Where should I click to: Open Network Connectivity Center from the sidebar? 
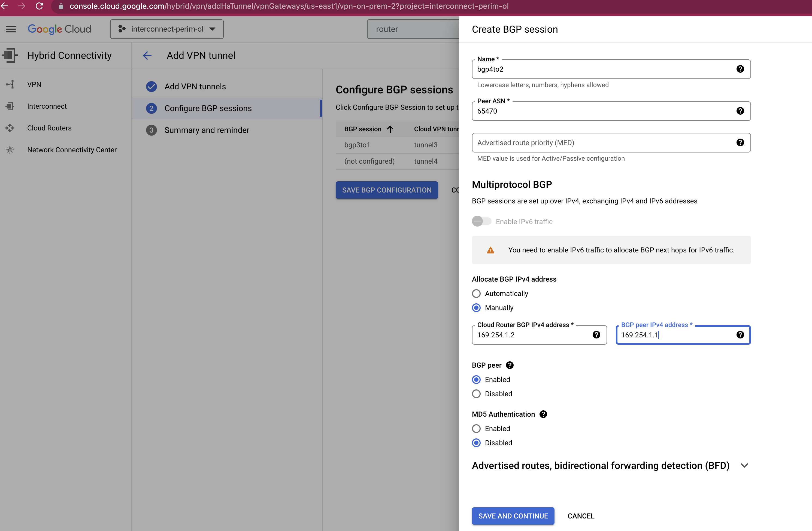(72, 150)
